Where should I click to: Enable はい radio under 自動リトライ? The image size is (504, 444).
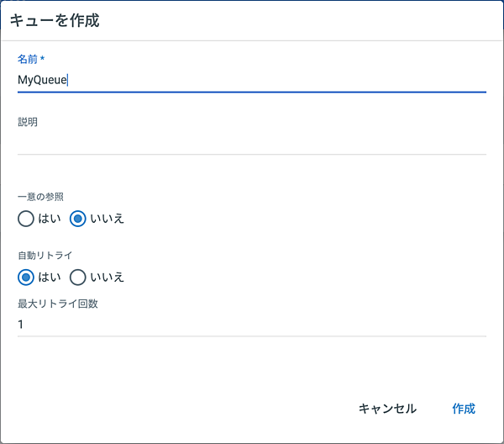pyautogui.click(x=26, y=277)
